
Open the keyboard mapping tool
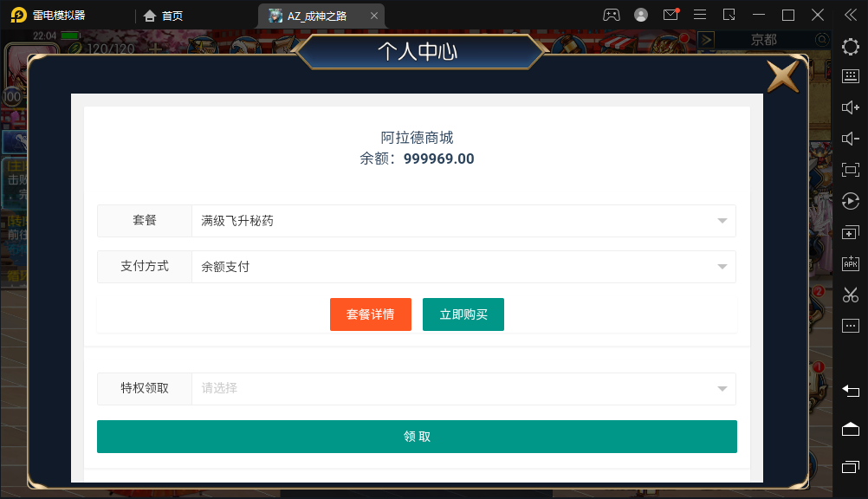point(850,76)
